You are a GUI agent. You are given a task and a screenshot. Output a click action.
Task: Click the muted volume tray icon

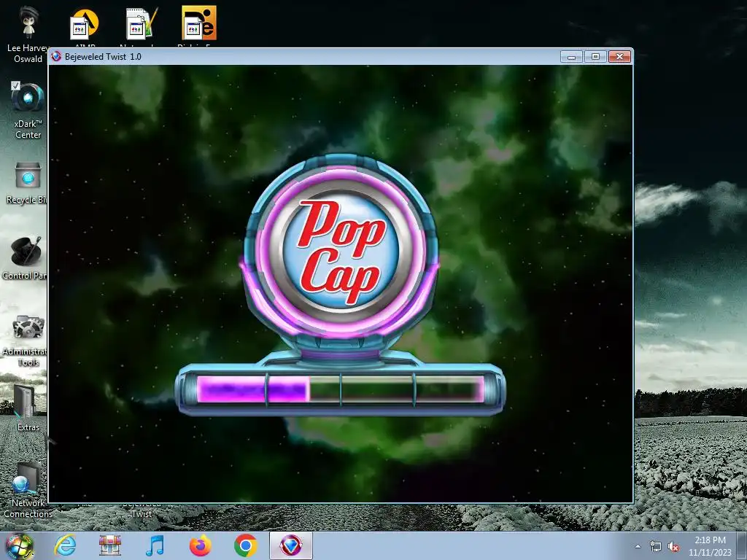coord(673,547)
